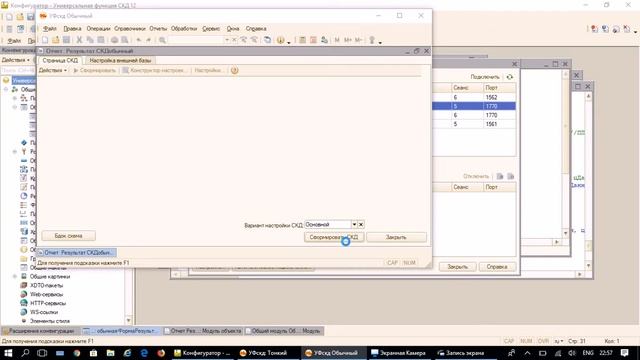Click the Open file toolbar icon

coord(56,40)
